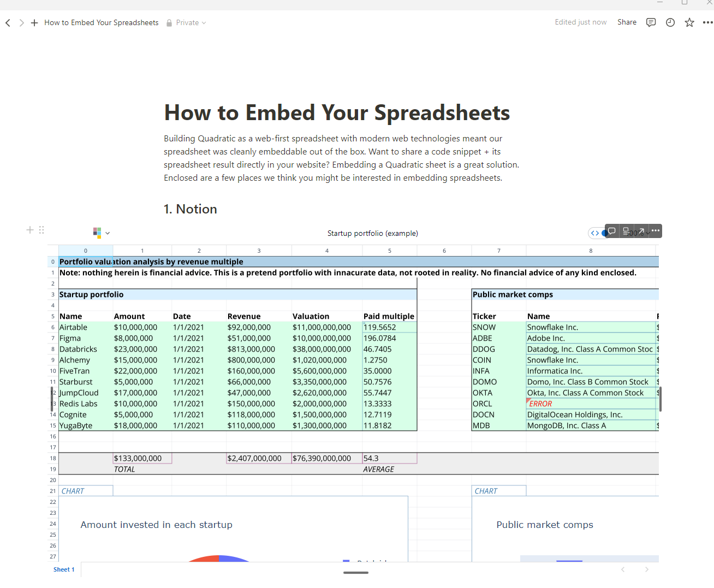
Task: Select the Sheet 1 tab
Action: (x=64, y=569)
